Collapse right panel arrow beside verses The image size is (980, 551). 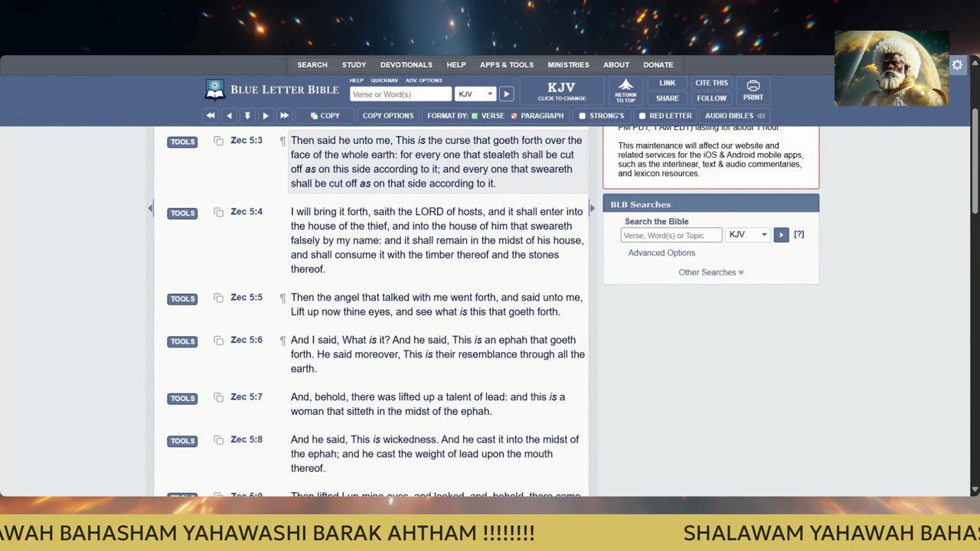tap(591, 208)
